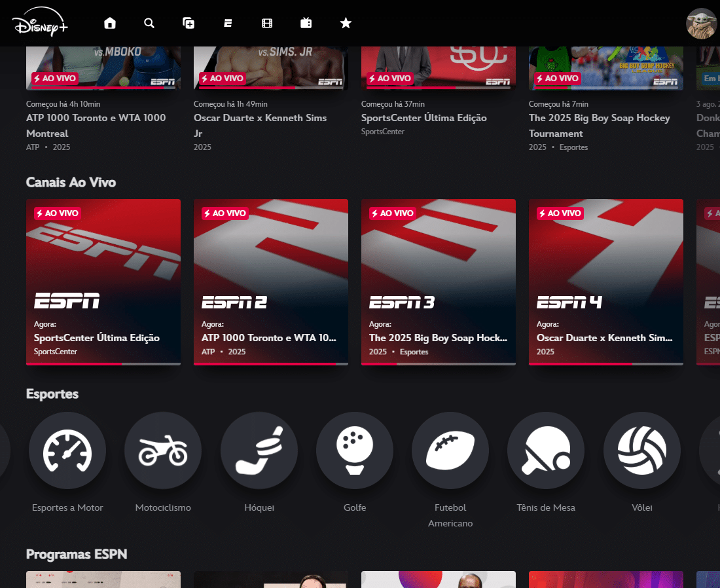The width and height of the screenshot is (720, 588).
Task: Open Oscar Duarte vs. Sims Jr thumbnail
Action: [x=271, y=68]
